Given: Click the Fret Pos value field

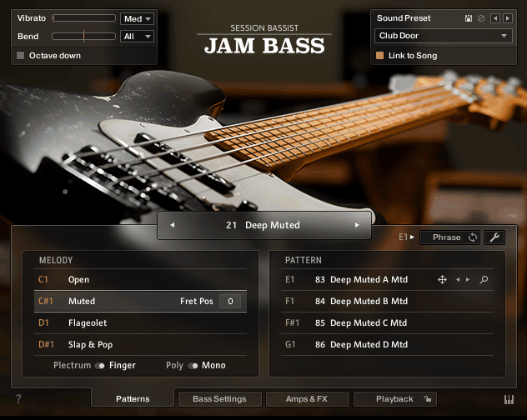Looking at the screenshot, I should tap(230, 301).
